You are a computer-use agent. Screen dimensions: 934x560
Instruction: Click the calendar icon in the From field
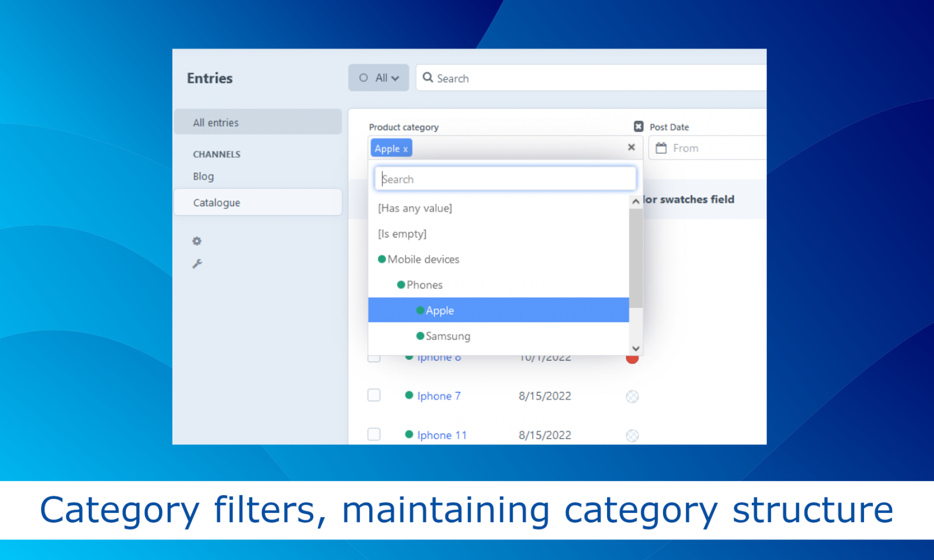tap(661, 148)
